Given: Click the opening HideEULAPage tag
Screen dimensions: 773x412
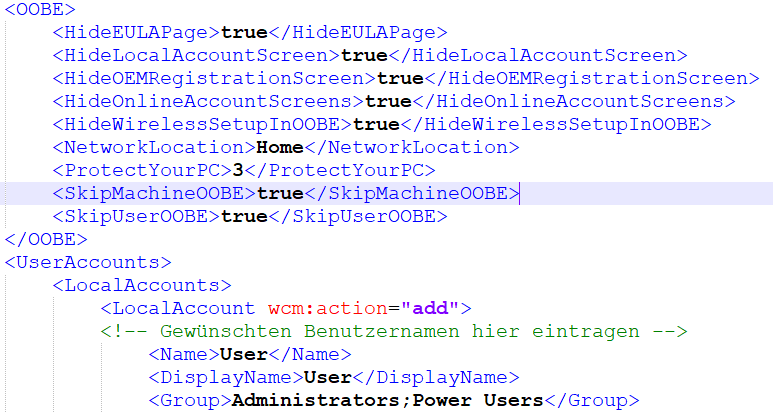Looking at the screenshot, I should tap(137, 33).
